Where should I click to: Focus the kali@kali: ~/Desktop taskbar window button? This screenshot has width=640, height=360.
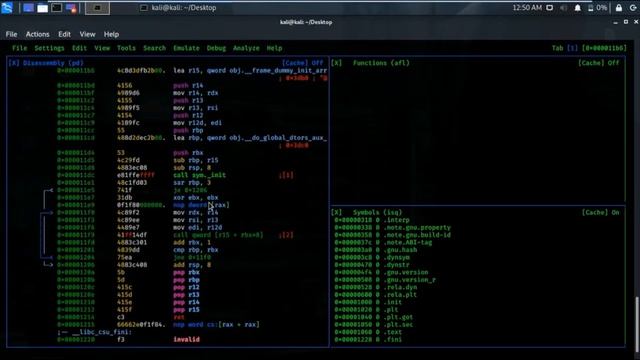click(178, 8)
